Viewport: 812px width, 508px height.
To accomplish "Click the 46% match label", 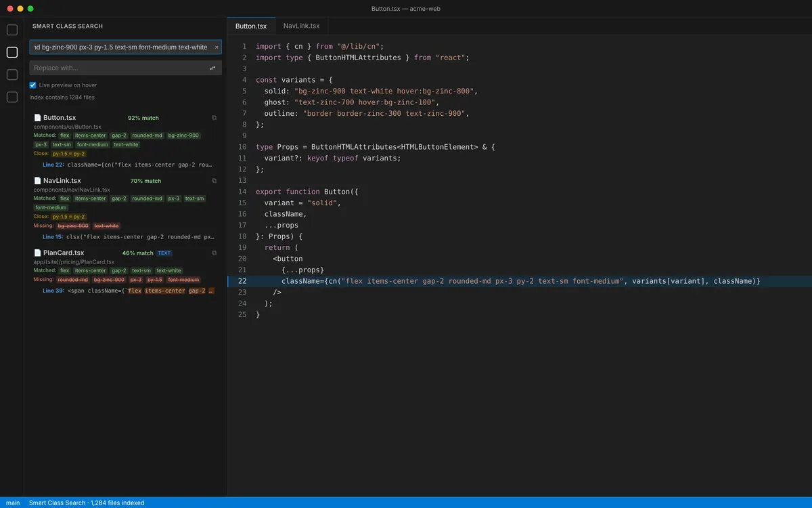I will point(138,253).
